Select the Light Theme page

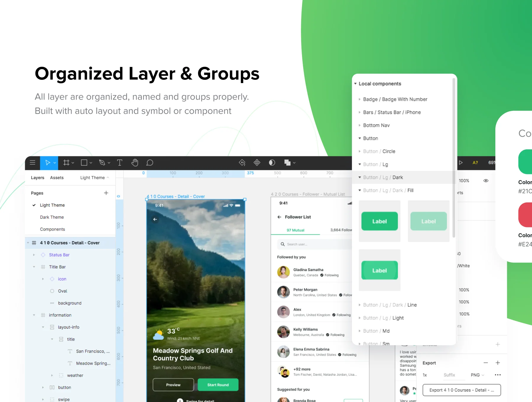[52, 205]
